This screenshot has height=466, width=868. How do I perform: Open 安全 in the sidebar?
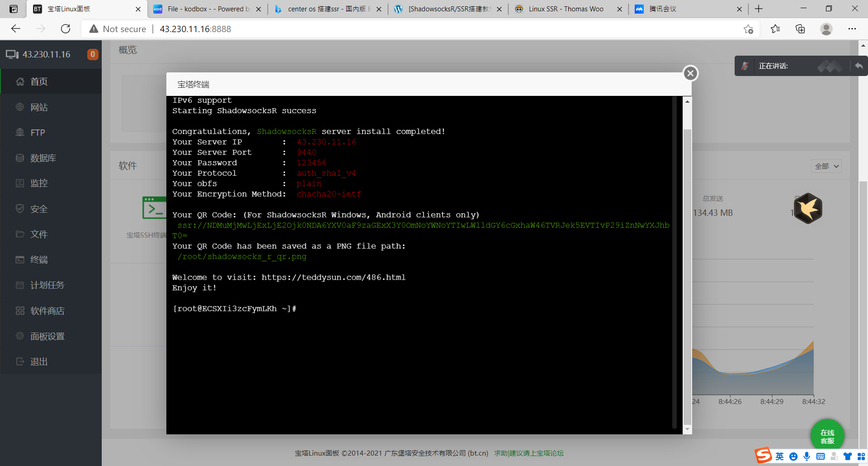51,209
